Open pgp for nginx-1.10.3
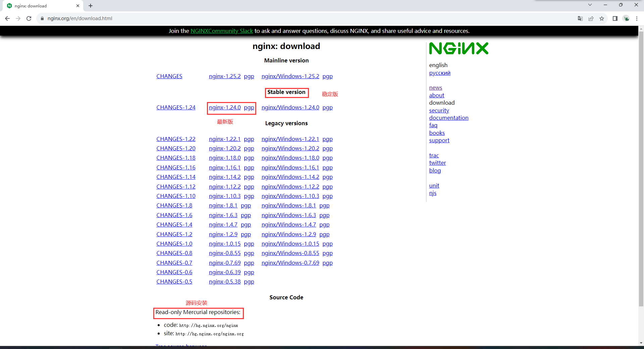 click(249, 196)
